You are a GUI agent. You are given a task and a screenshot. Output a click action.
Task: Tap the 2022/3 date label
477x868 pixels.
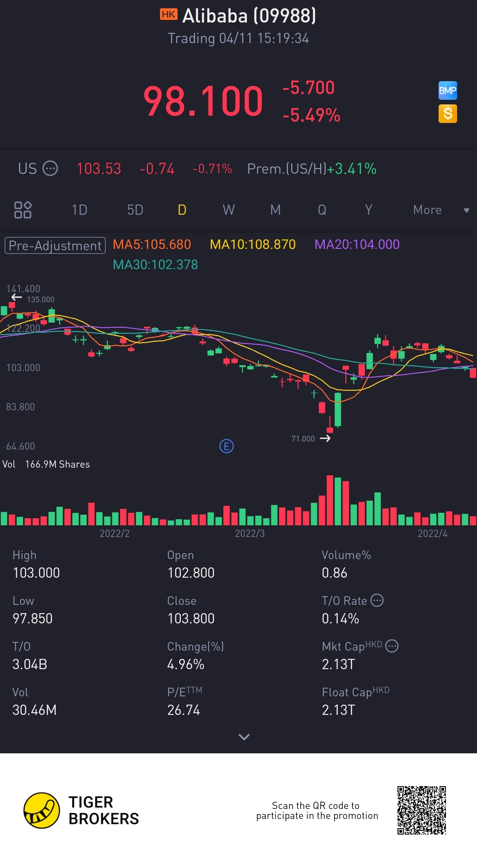pos(250,533)
